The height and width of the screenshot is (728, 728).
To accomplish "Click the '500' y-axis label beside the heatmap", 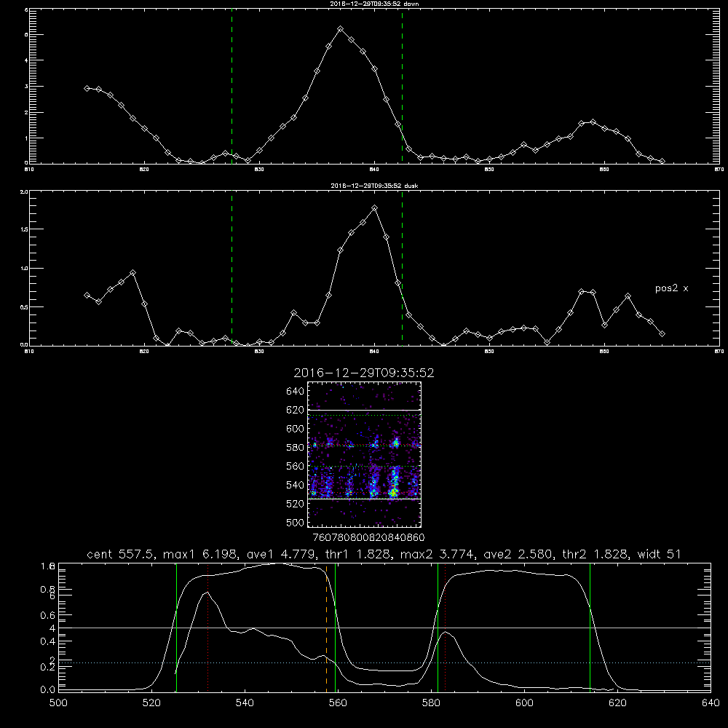I will click(296, 522).
